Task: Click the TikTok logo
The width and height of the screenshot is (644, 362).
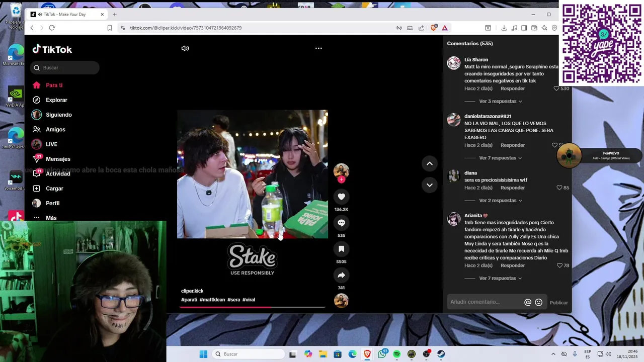Action: (x=52, y=49)
